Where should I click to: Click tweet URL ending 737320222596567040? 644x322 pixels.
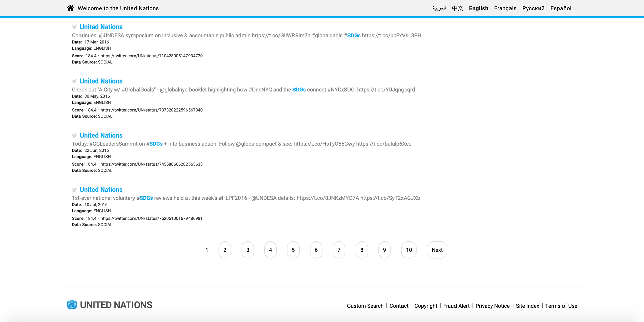pyautogui.click(x=151, y=110)
